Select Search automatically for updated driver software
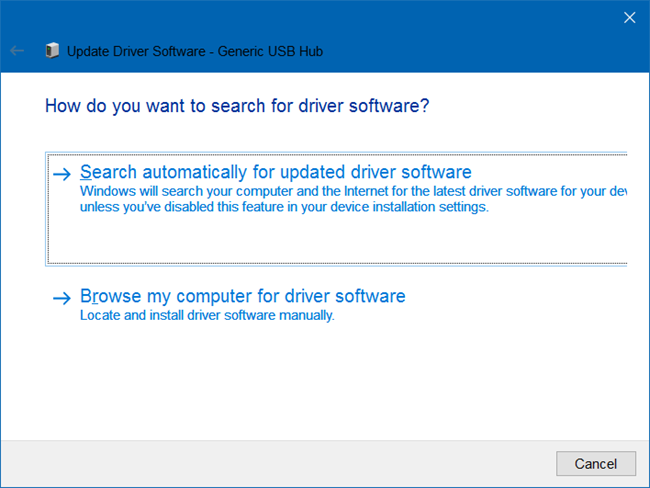Screen dimensions: 650x488 coord(275,173)
